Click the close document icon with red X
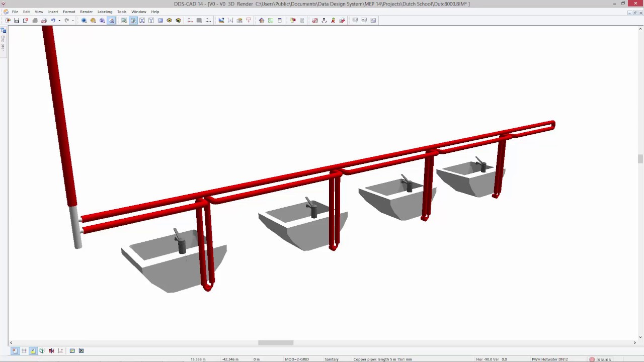 [x=26, y=20]
